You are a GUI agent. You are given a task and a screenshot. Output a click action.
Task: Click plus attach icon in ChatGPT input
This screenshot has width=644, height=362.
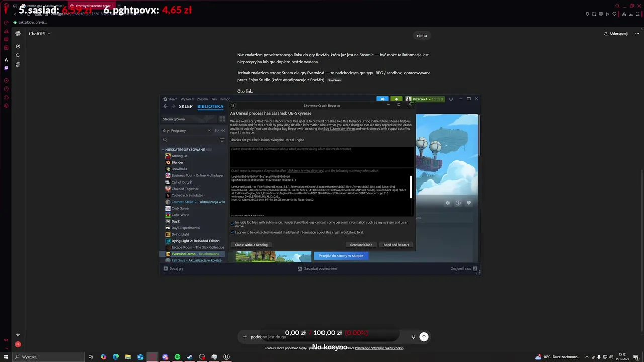click(x=245, y=337)
